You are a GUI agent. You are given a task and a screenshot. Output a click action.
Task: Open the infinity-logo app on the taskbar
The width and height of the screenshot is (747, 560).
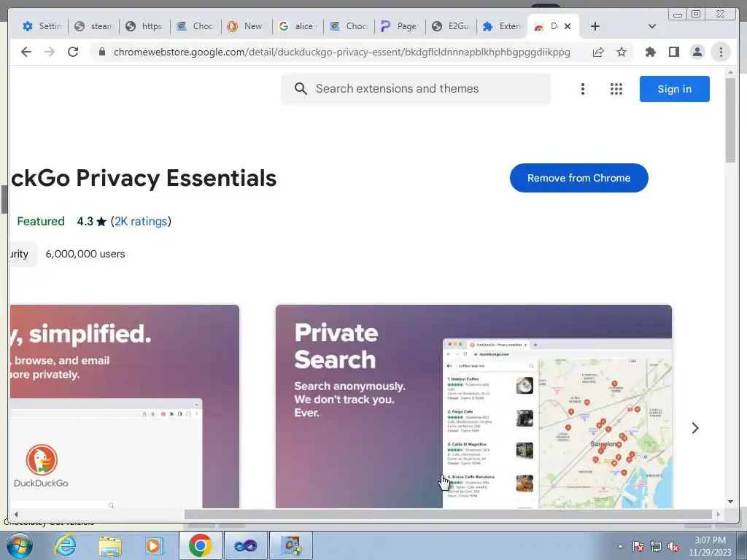click(x=245, y=545)
